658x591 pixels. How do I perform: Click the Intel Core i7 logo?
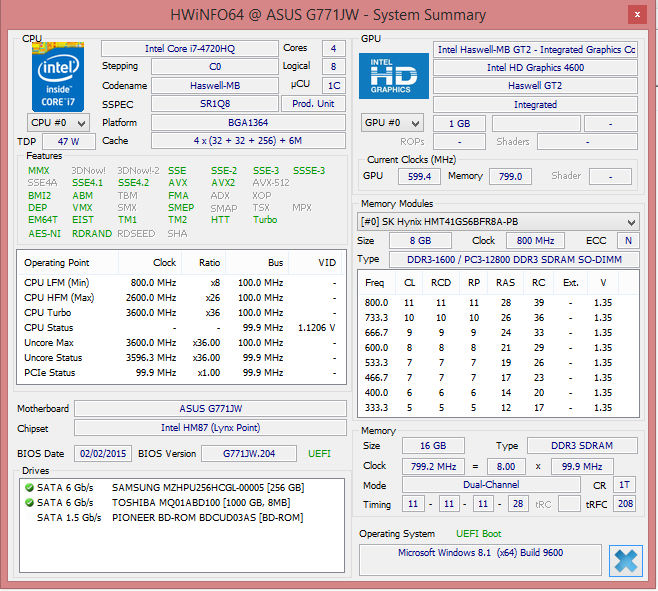point(58,77)
